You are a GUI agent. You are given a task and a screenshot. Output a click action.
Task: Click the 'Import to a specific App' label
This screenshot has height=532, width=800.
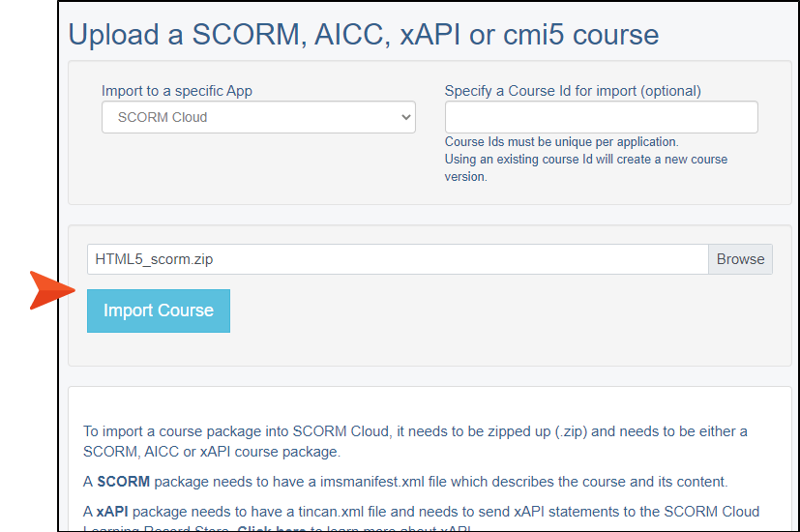point(176,91)
